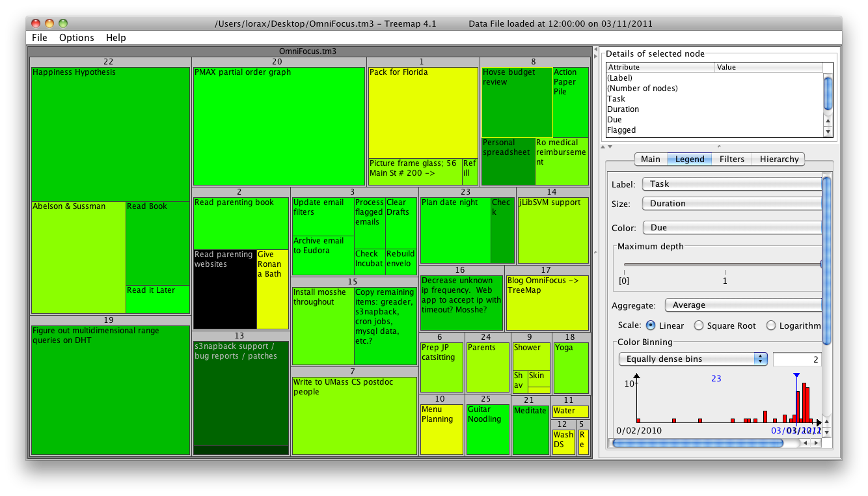The height and width of the screenshot is (496, 868).
Task: Select the Meditate cell
Action: tap(531, 430)
